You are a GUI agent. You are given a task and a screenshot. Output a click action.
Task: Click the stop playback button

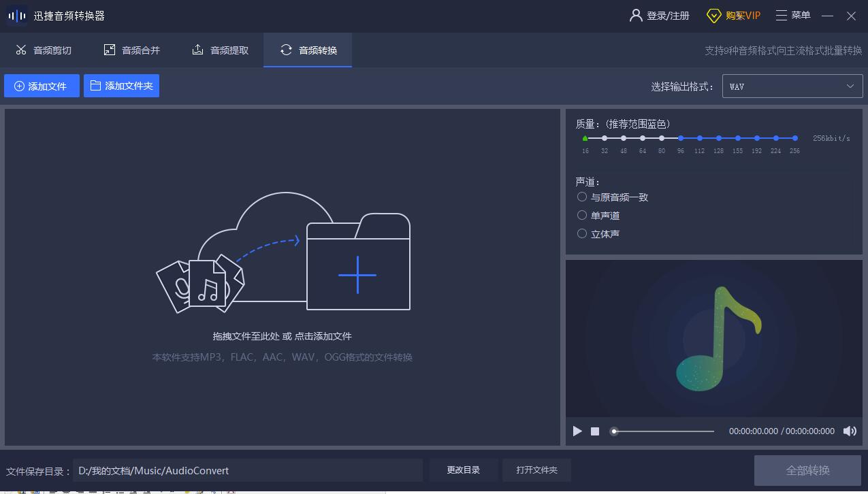click(594, 431)
